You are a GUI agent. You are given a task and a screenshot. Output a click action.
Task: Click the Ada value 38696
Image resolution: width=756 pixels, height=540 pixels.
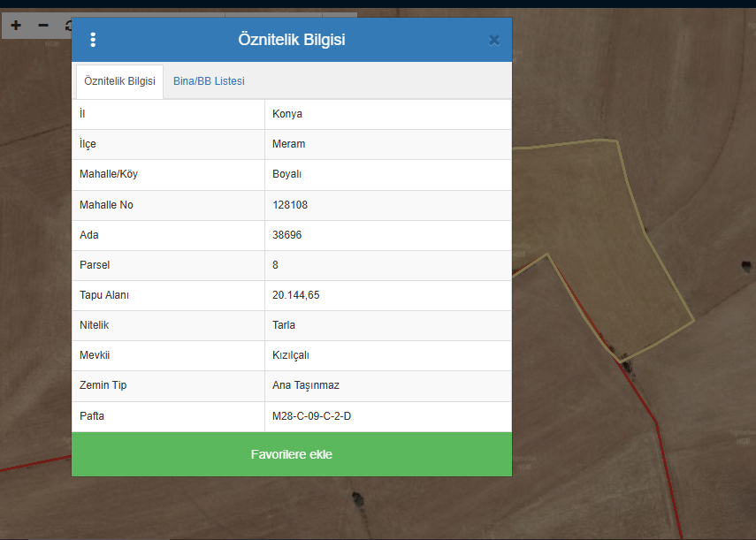pos(287,235)
